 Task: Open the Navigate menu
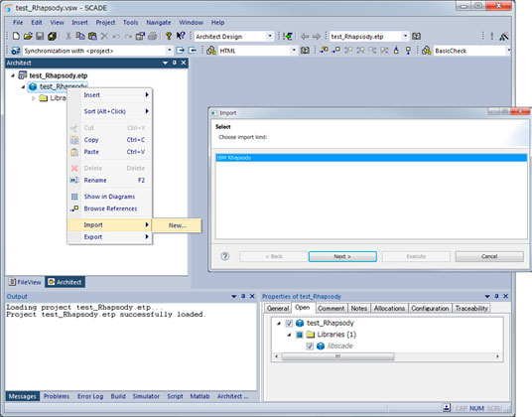(x=159, y=23)
